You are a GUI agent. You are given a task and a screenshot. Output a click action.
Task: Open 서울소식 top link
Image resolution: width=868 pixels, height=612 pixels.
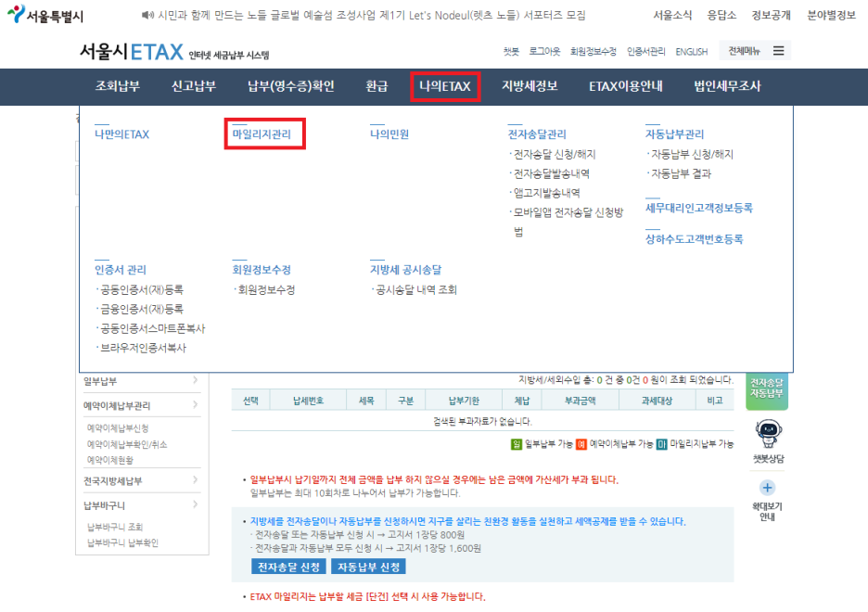pos(672,16)
